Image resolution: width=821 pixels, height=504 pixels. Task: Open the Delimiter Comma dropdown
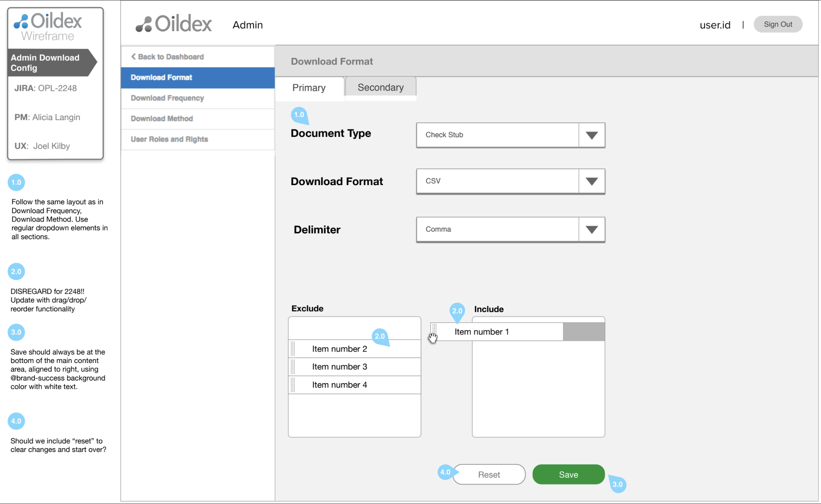tap(591, 230)
